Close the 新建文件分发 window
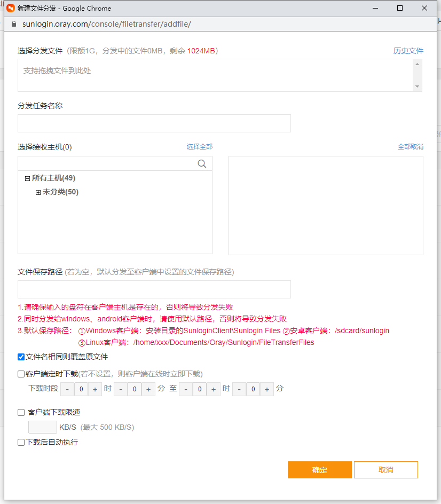This screenshot has width=441, height=504. pos(424,8)
